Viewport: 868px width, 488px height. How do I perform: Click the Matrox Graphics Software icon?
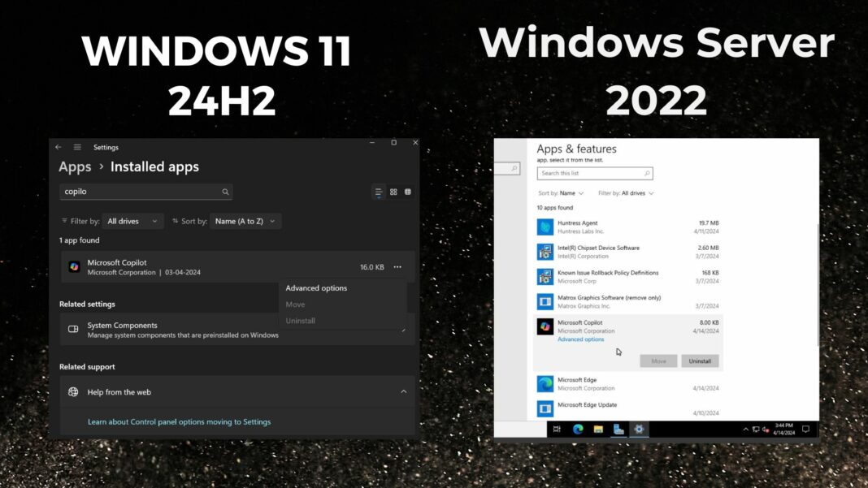[x=544, y=301]
